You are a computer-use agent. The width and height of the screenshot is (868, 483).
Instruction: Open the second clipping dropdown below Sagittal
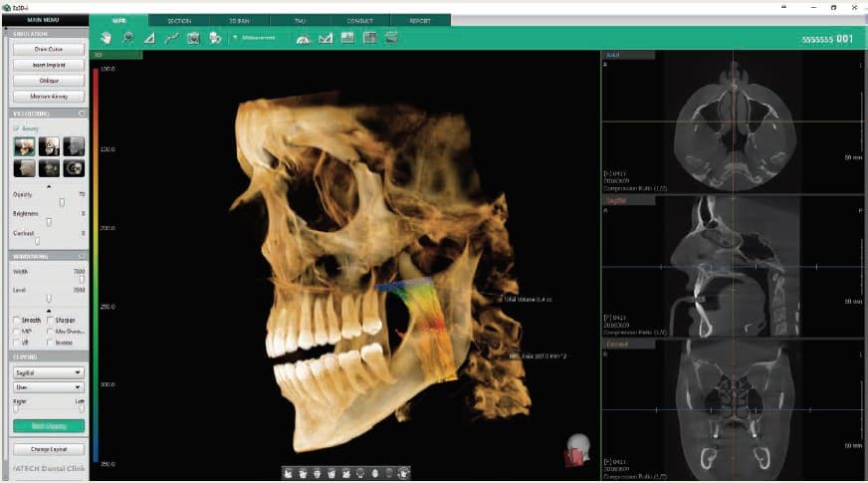[49, 389]
